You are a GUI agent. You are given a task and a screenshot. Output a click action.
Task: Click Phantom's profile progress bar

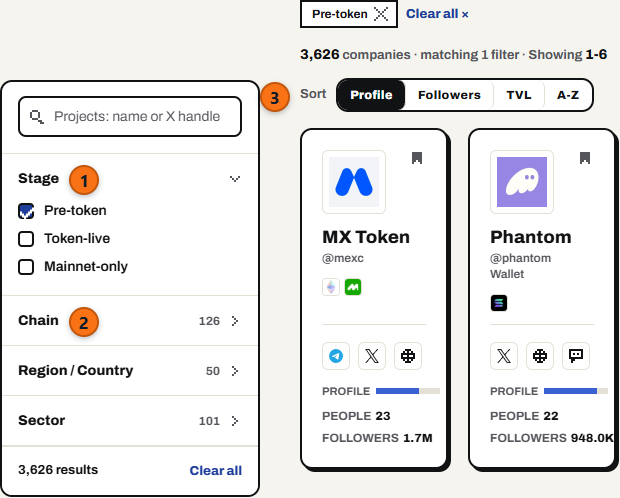[x=576, y=391]
